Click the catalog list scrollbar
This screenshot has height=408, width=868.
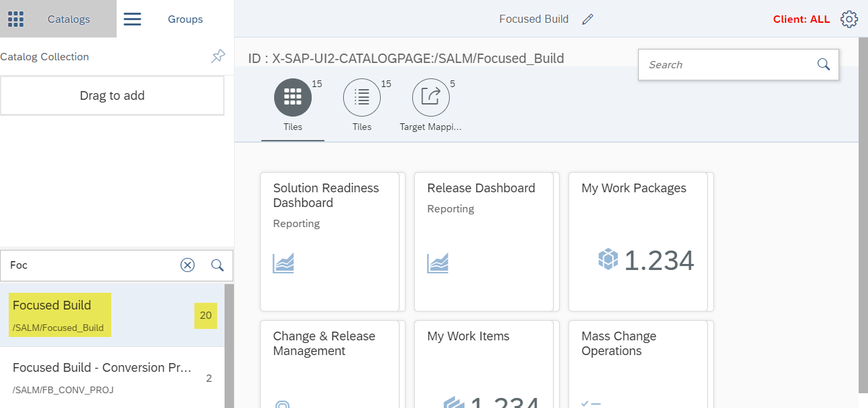click(229, 346)
